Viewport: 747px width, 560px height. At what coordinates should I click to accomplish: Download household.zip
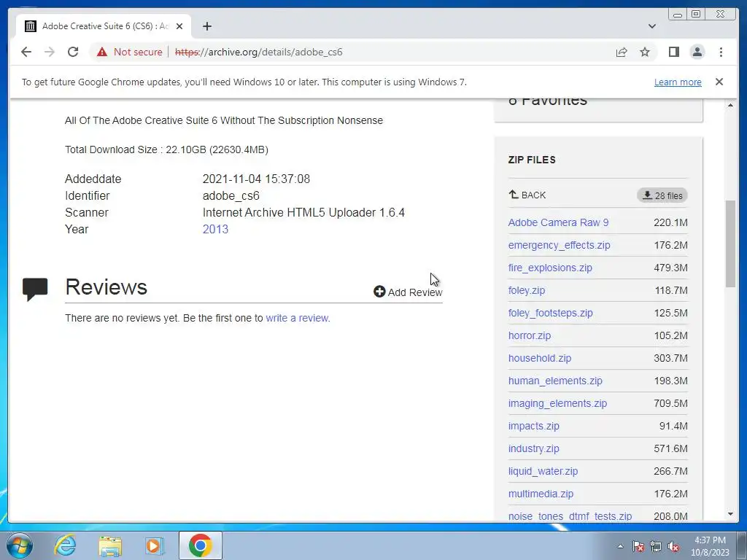coord(540,358)
